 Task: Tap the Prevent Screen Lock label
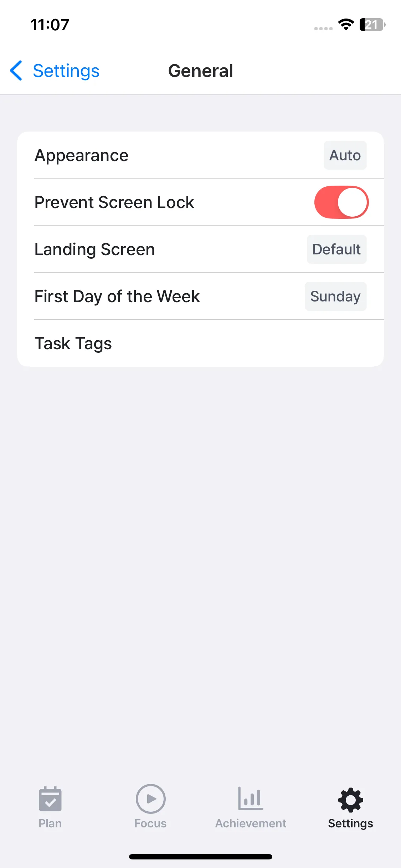pyautogui.click(x=114, y=202)
